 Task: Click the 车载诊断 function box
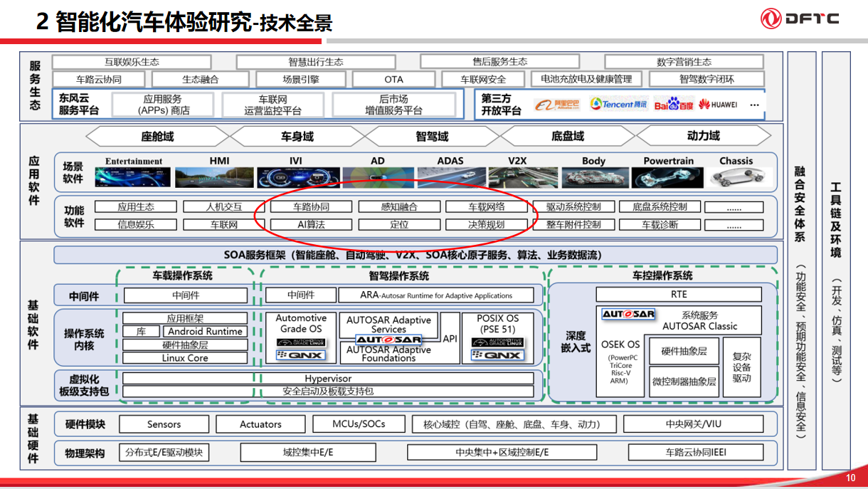coord(660,225)
